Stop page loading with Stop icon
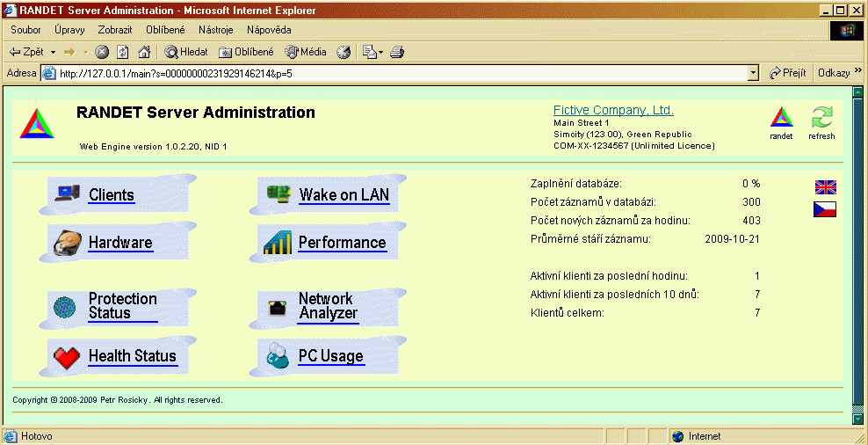The width and height of the screenshot is (868, 445). click(102, 52)
